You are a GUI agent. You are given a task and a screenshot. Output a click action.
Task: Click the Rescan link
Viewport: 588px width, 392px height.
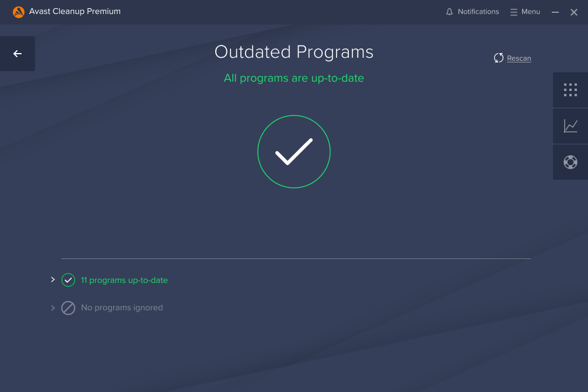click(519, 58)
